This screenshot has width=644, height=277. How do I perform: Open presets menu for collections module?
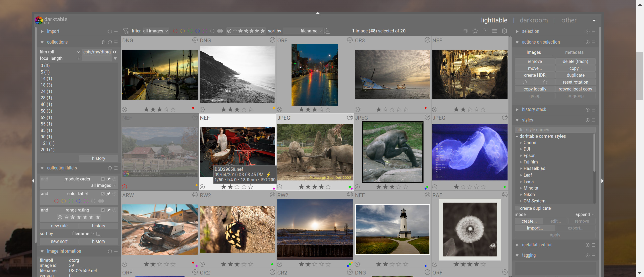[x=116, y=42]
